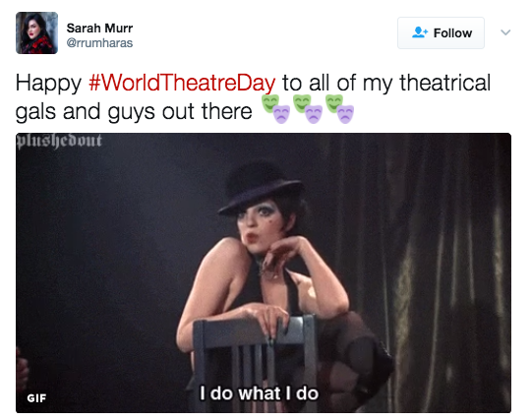Click the word "Happy" in tweet text
The width and height of the screenshot is (531, 420).
48,84
